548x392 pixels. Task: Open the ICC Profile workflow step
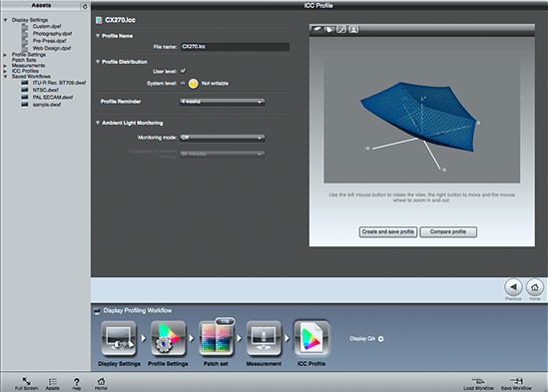(x=311, y=338)
